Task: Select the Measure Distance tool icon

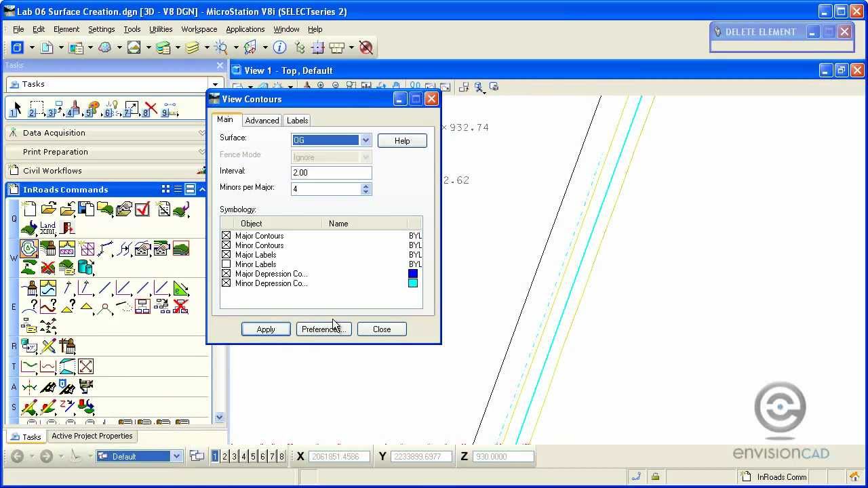Action: coord(170,108)
